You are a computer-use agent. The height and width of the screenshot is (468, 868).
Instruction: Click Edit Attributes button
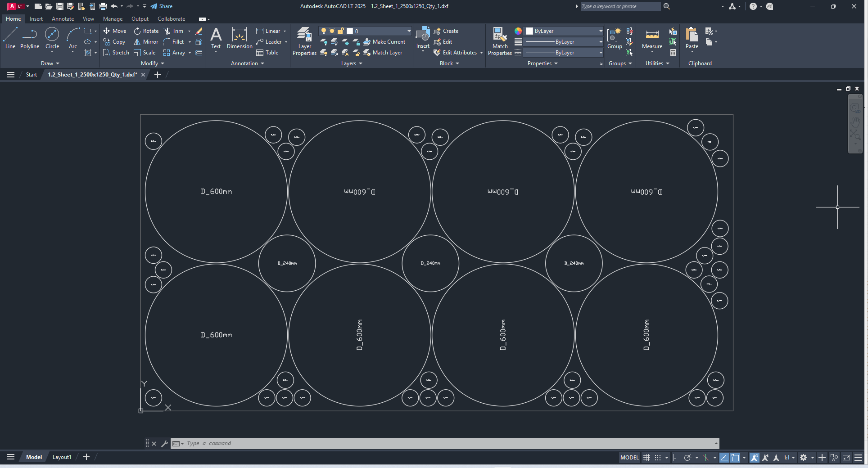[455, 53]
